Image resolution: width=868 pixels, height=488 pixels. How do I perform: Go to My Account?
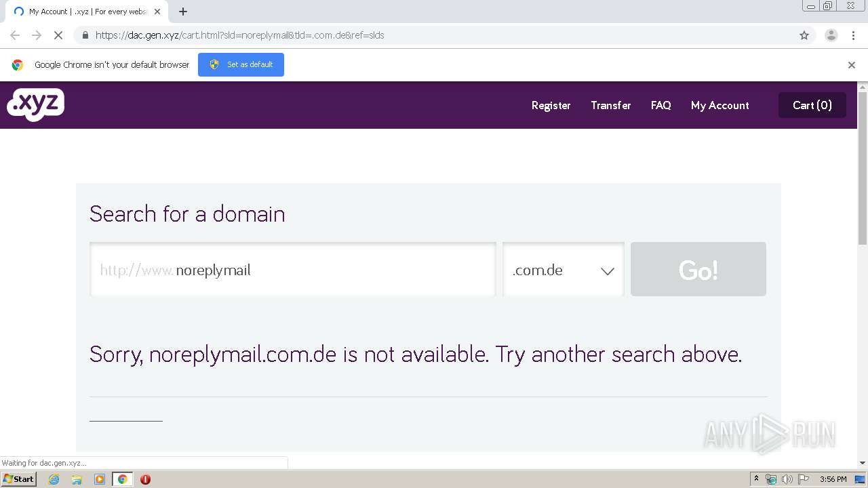click(x=719, y=105)
